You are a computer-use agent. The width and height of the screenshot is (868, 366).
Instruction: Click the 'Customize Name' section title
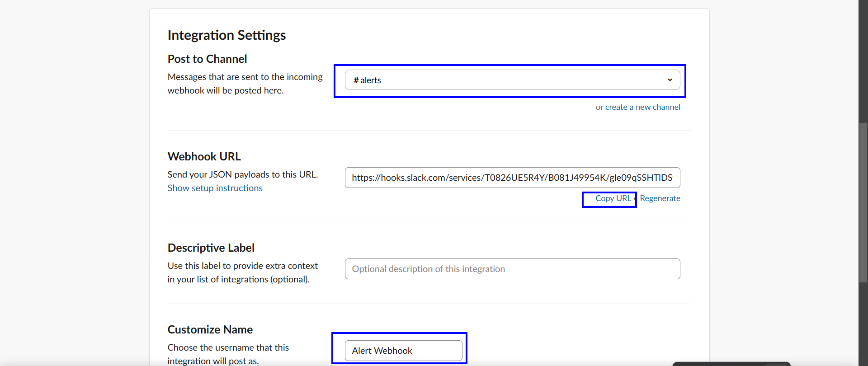click(x=210, y=330)
